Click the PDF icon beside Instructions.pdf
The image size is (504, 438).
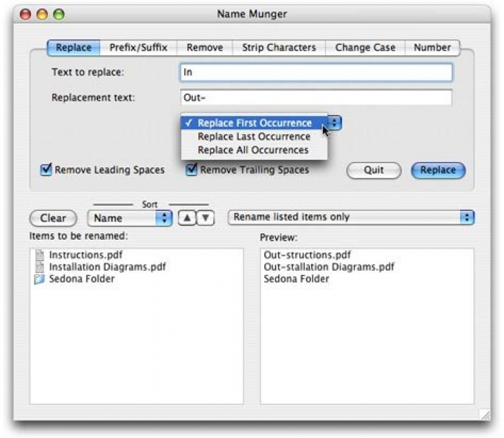tap(40, 255)
